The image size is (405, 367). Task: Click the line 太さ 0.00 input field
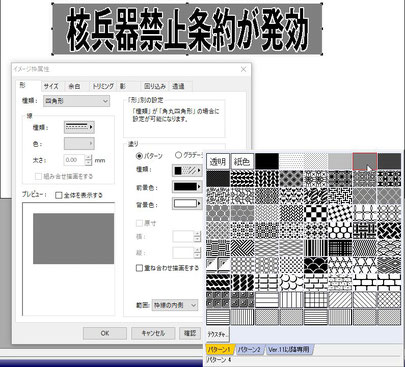[x=74, y=160]
